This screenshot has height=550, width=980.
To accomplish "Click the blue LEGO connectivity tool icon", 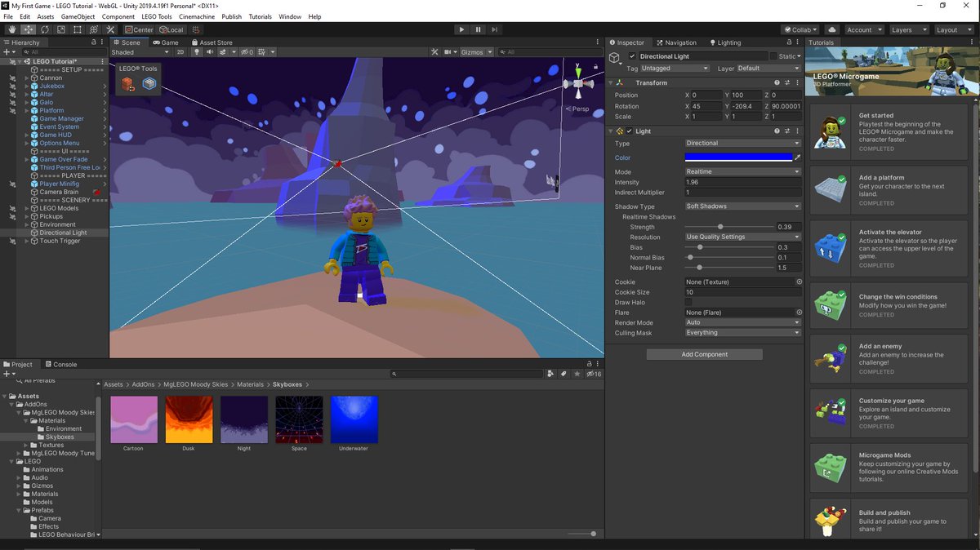I will point(149,83).
